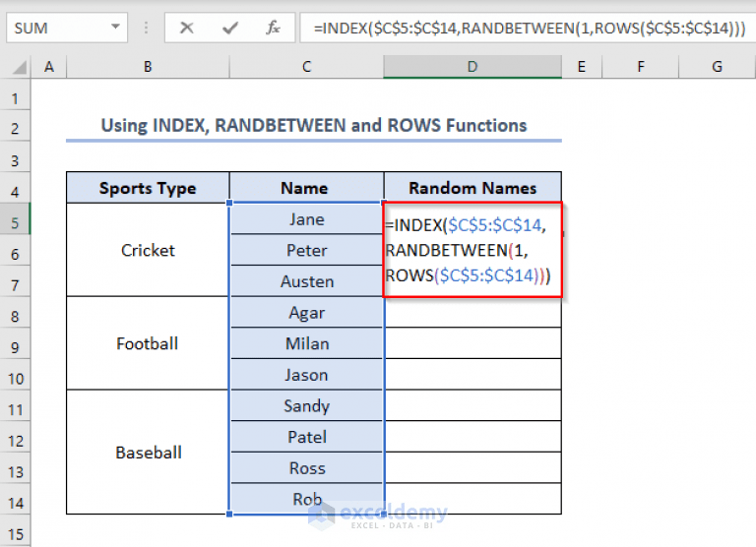756x547 pixels.
Task: Click the Select All corner triangle
Action: coord(20,67)
